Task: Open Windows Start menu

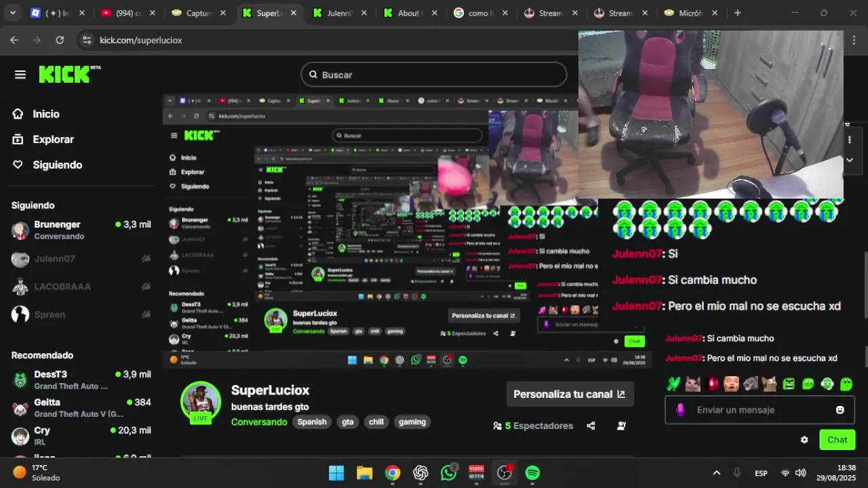Action: tap(336, 473)
